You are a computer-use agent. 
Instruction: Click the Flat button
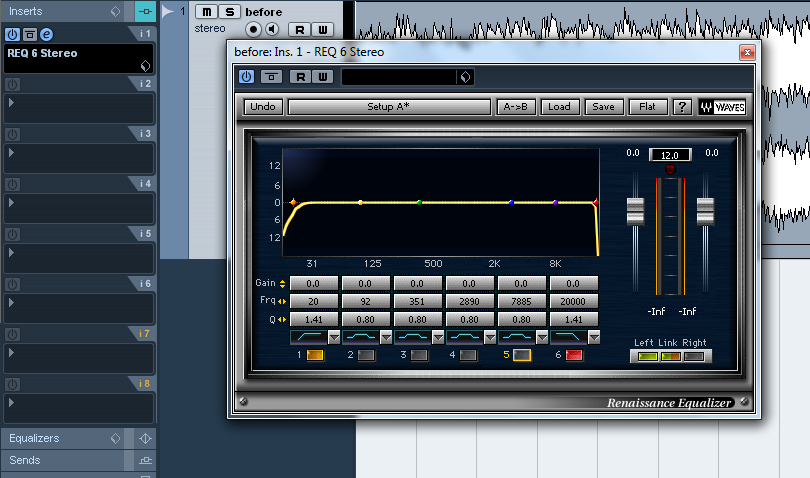pos(647,107)
